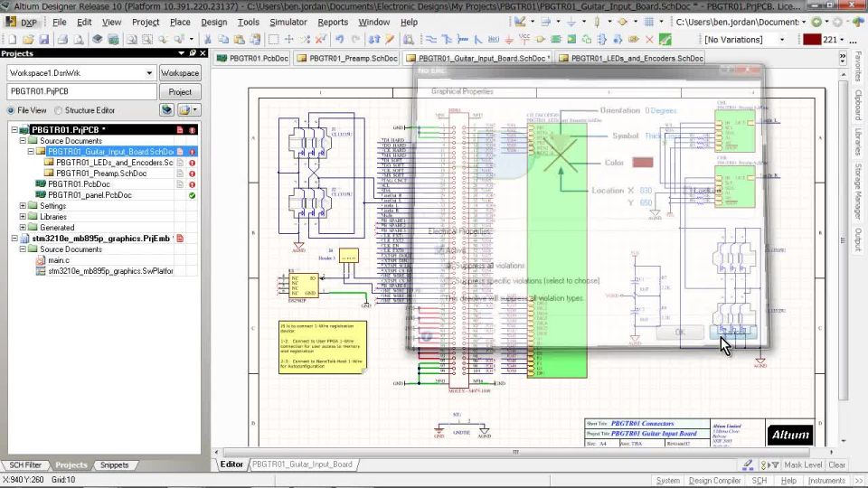868x488 pixels.
Task: Collapse the stm3210e_mb895p_graphics project node
Action: click(14, 239)
